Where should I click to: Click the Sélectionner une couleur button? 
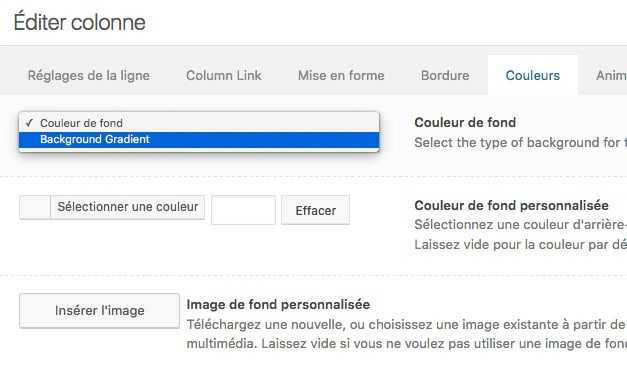tap(128, 207)
